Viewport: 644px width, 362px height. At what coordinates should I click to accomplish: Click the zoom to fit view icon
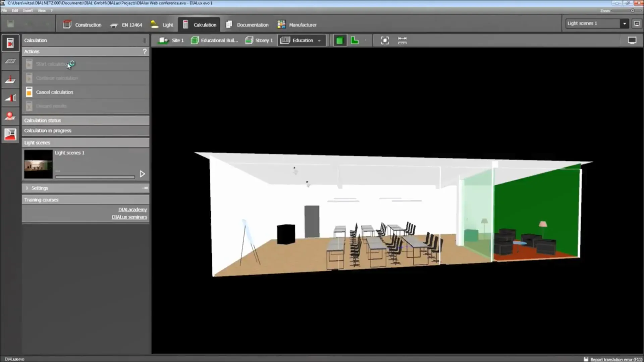click(385, 41)
